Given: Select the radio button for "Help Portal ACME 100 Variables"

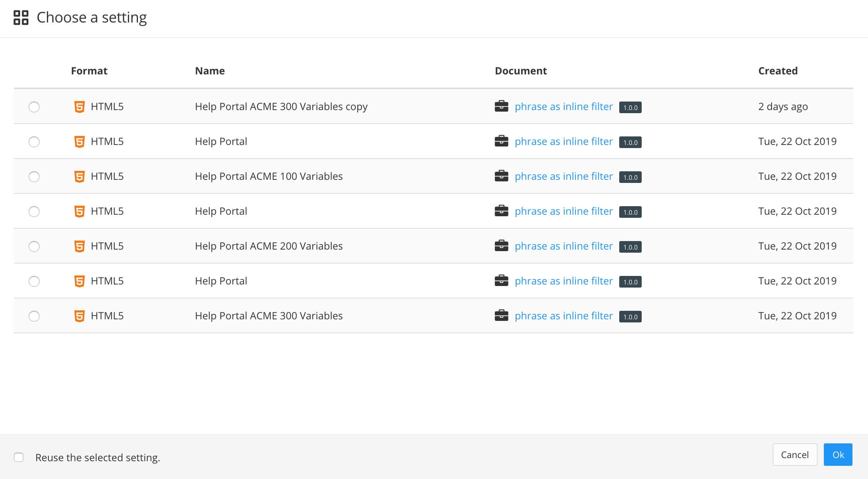Looking at the screenshot, I should click(x=34, y=177).
